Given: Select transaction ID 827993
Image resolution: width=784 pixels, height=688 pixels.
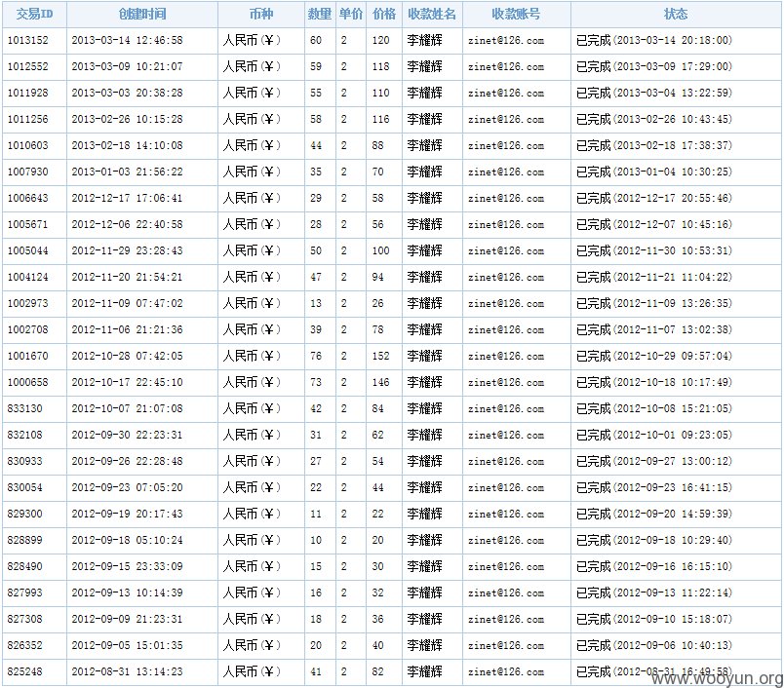Looking at the screenshot, I should (25, 593).
